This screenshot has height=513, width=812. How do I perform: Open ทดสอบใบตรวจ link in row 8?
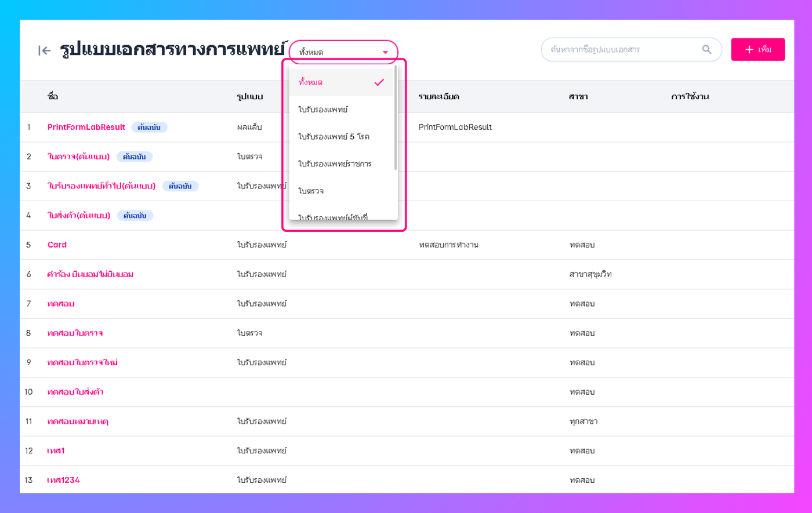tap(75, 333)
